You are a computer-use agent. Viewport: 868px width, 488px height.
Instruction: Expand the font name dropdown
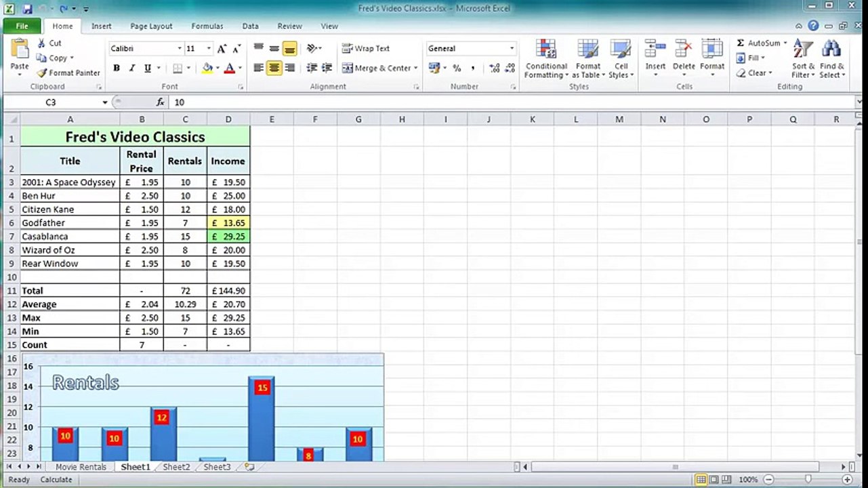click(x=180, y=49)
